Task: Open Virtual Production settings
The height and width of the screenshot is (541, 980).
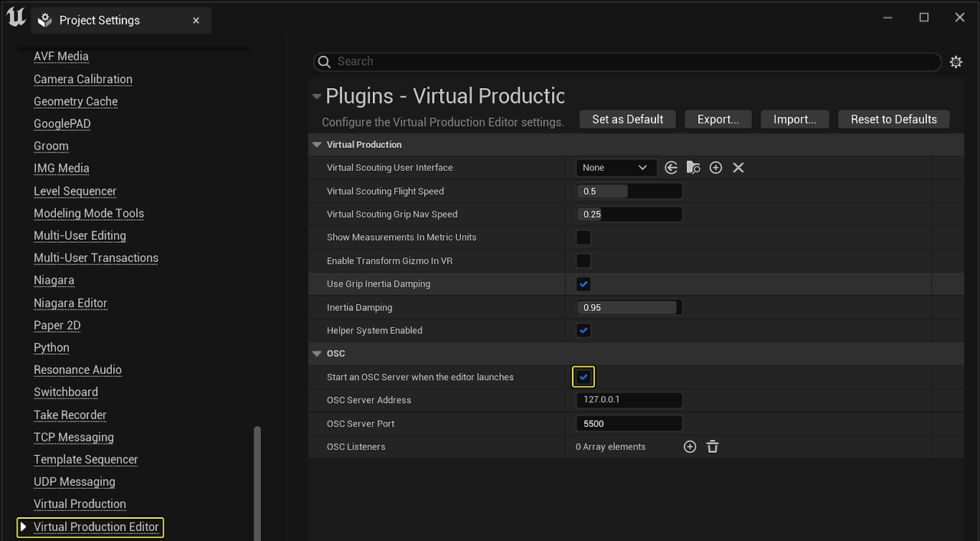Action: point(80,503)
